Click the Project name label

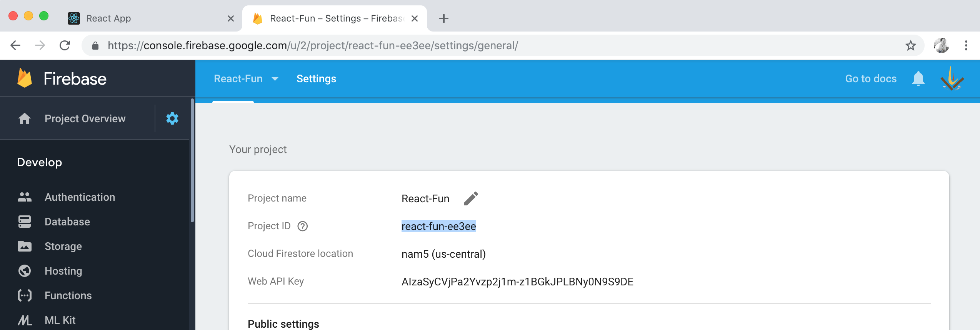click(x=277, y=198)
